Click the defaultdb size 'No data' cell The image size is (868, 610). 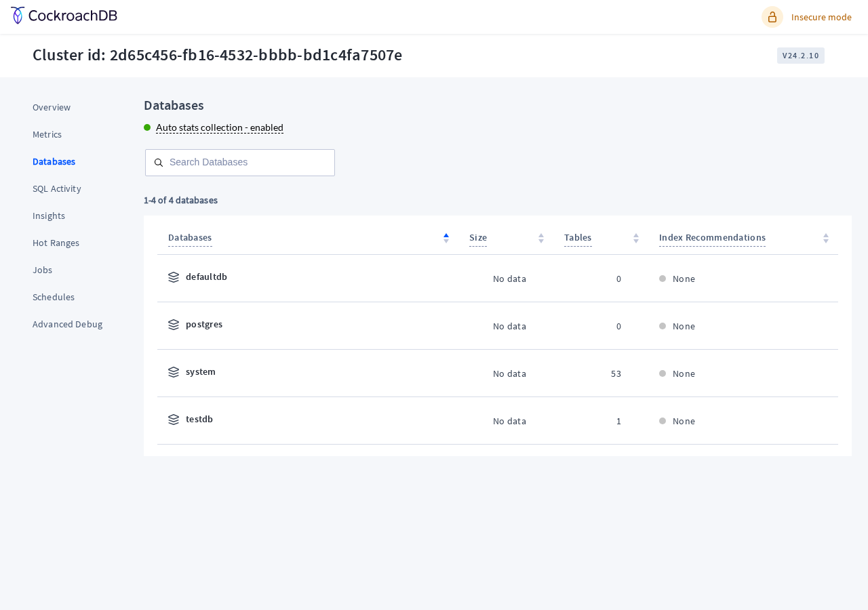pos(509,279)
